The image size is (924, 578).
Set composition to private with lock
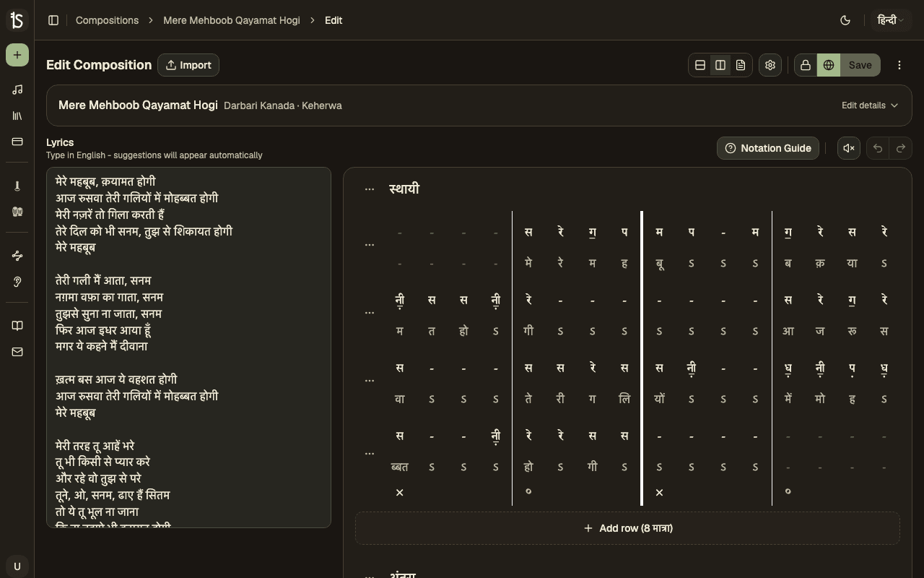click(806, 65)
